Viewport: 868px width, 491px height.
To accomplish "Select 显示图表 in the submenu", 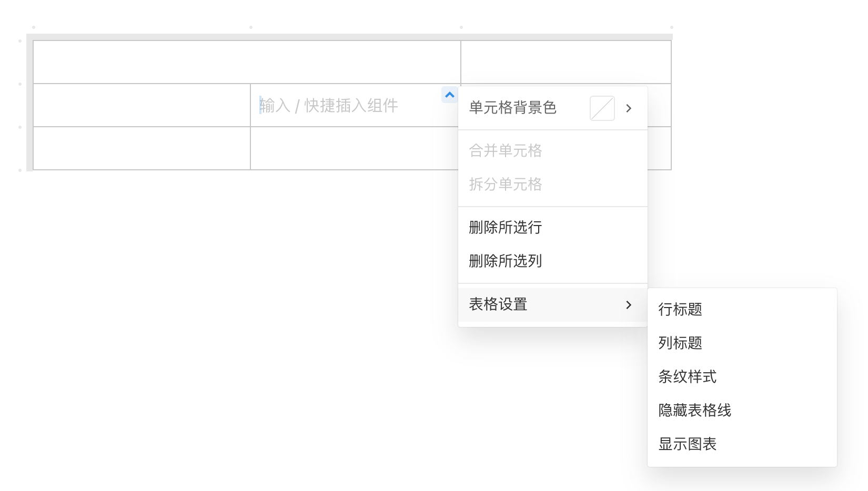I will 742,444.
